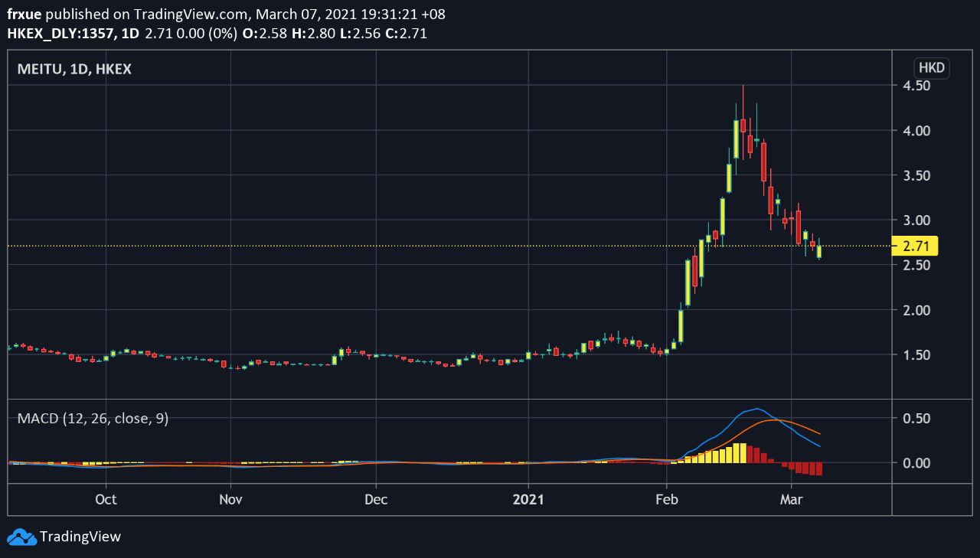Viewport: 980px width, 558px height.
Task: Click the 2021 time axis label
Action: click(x=528, y=499)
